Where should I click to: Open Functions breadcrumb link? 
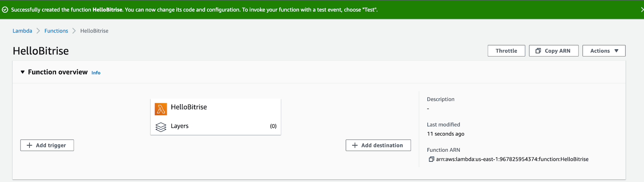(x=56, y=31)
